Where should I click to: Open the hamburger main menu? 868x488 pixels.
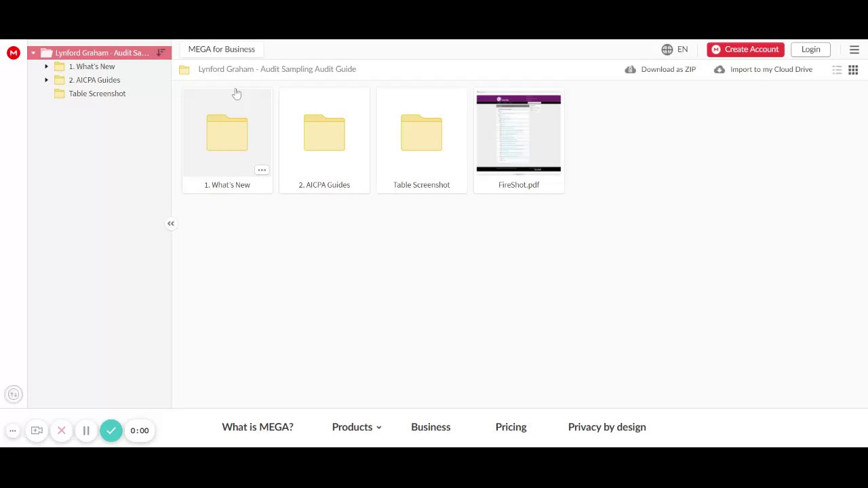(854, 49)
